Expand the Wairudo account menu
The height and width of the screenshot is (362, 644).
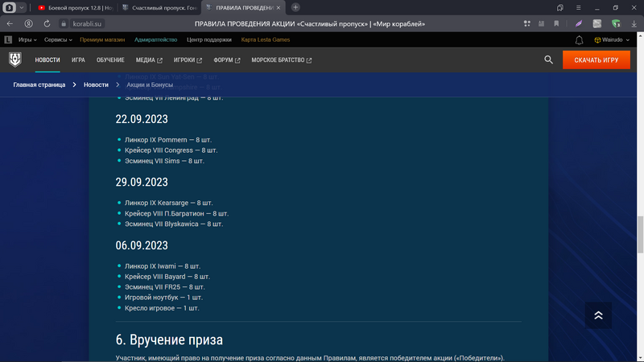(x=612, y=39)
